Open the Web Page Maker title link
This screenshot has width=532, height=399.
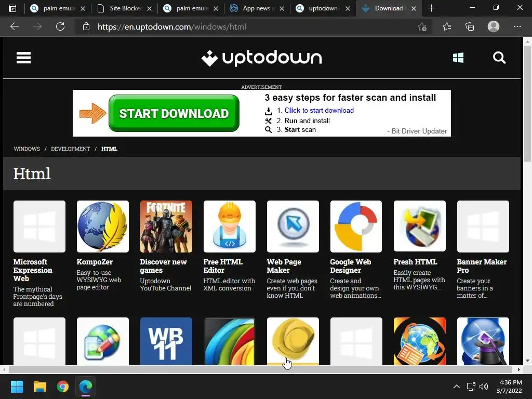click(284, 266)
